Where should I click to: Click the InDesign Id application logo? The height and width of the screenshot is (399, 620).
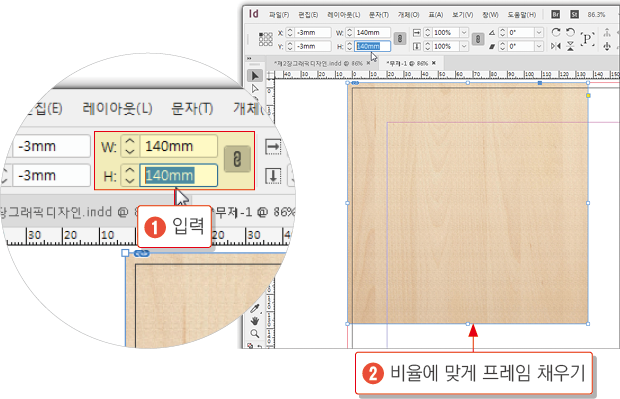coord(254,14)
